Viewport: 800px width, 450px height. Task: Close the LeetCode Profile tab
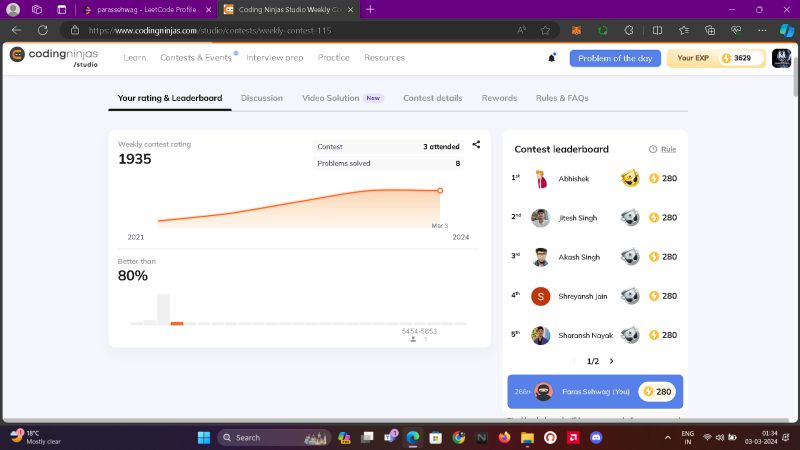coord(209,10)
